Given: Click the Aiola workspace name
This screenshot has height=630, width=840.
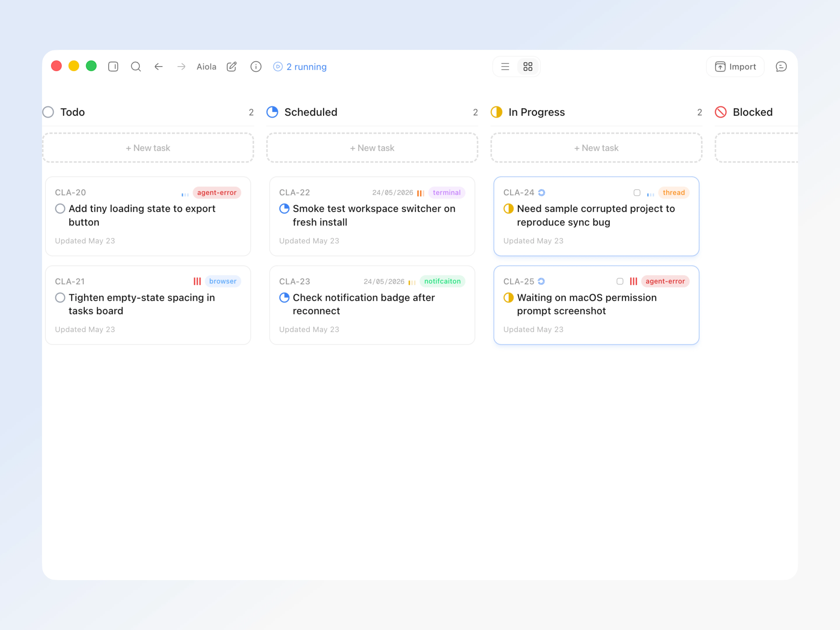Looking at the screenshot, I should tap(207, 67).
